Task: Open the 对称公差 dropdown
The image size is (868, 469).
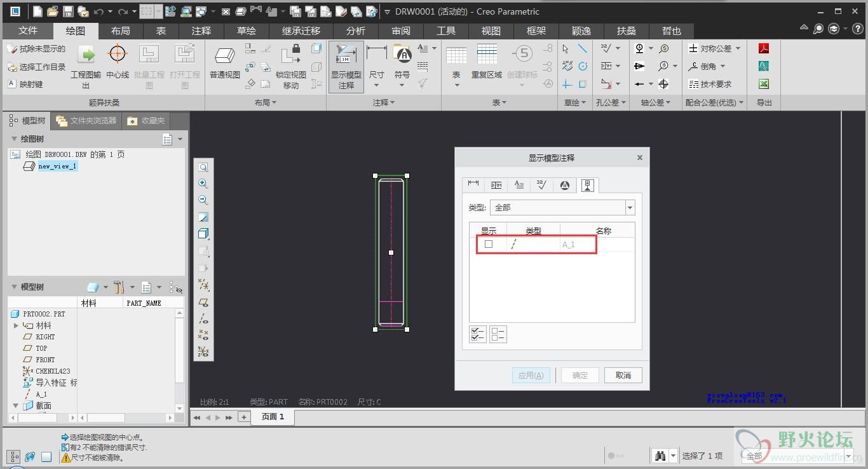Action: point(737,48)
